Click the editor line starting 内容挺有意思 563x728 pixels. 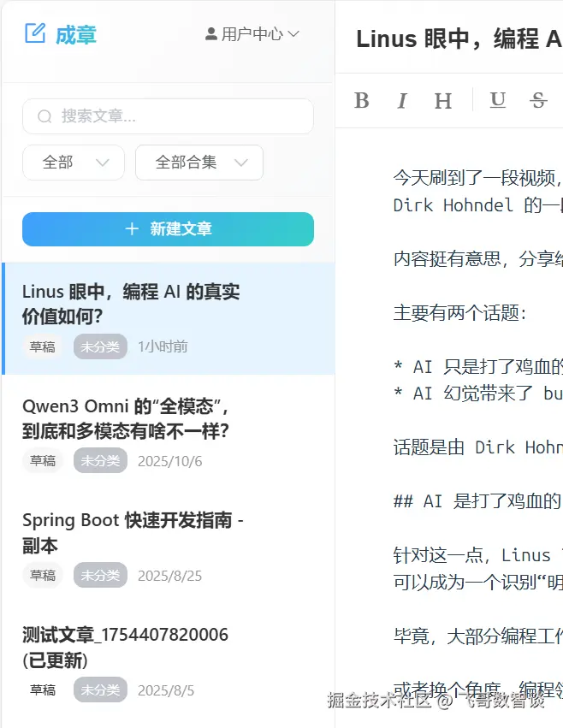[478, 258]
